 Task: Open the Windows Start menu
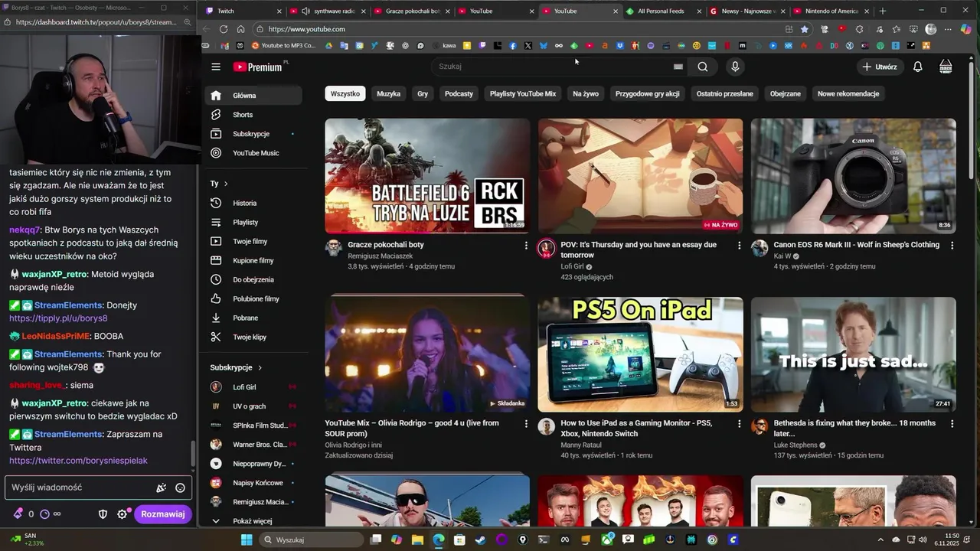(x=247, y=540)
